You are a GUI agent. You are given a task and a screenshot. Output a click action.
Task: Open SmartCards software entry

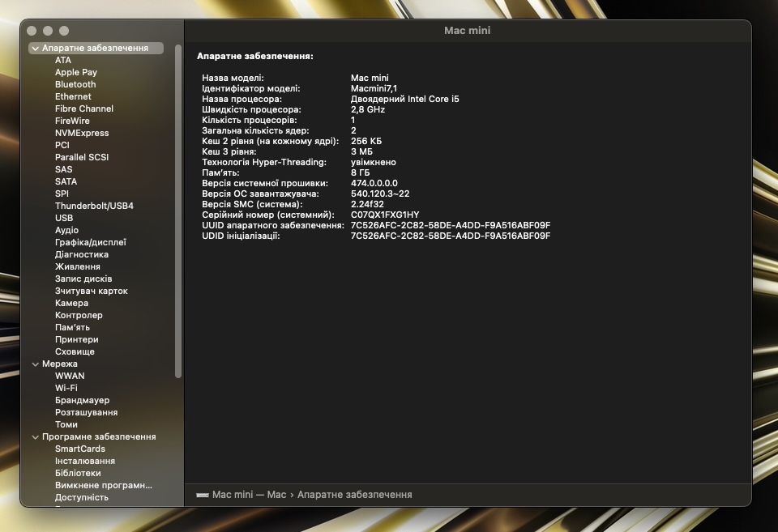point(80,449)
